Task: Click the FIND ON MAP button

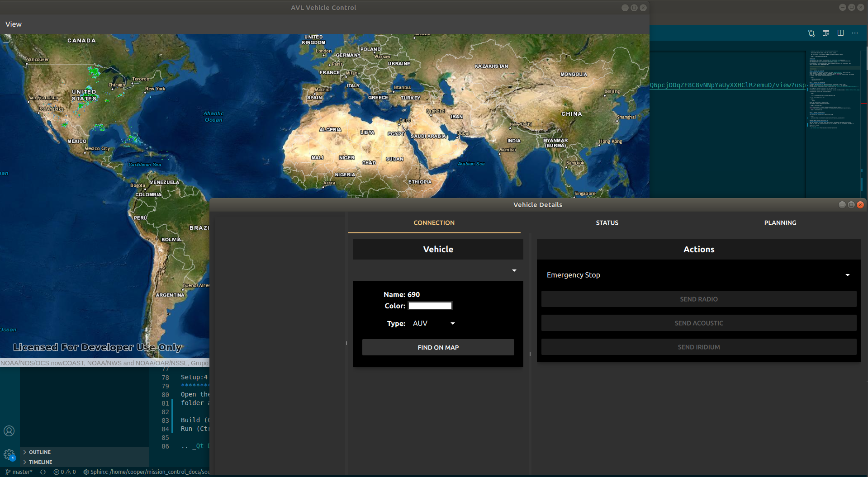Action: coord(438,347)
